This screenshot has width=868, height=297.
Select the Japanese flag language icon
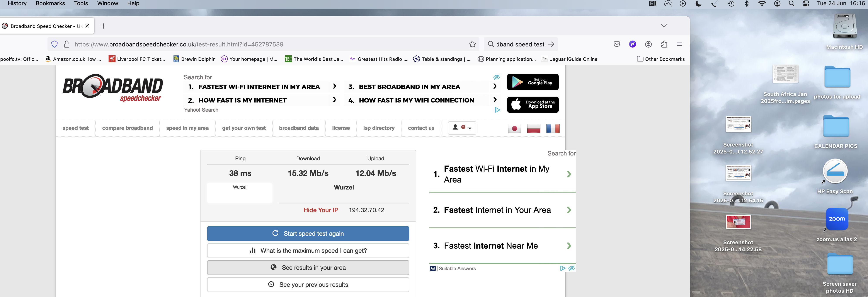click(x=514, y=128)
